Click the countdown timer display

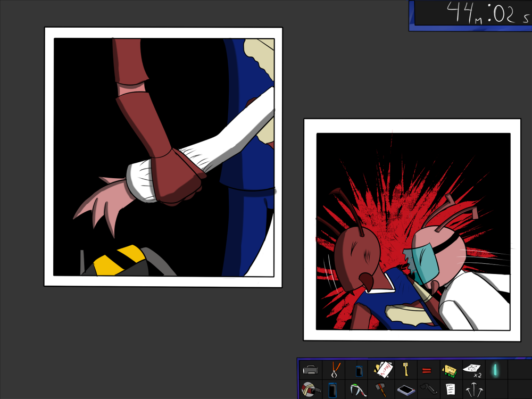(x=471, y=13)
